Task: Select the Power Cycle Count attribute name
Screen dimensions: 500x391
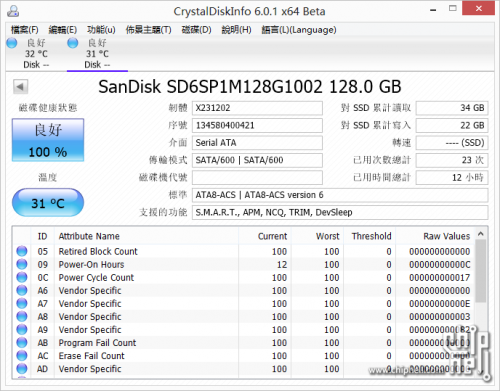Action: point(96,277)
